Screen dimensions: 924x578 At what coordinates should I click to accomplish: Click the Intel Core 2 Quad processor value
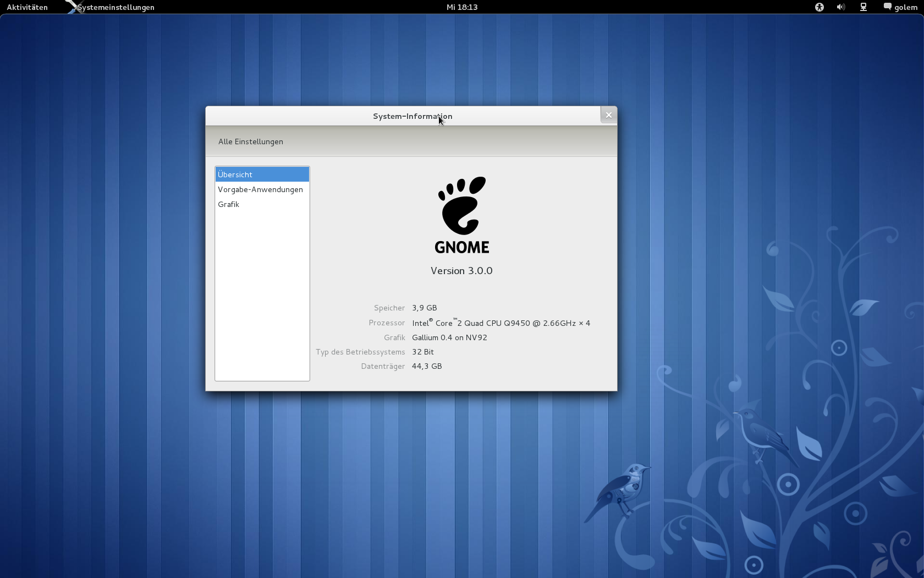[501, 323]
